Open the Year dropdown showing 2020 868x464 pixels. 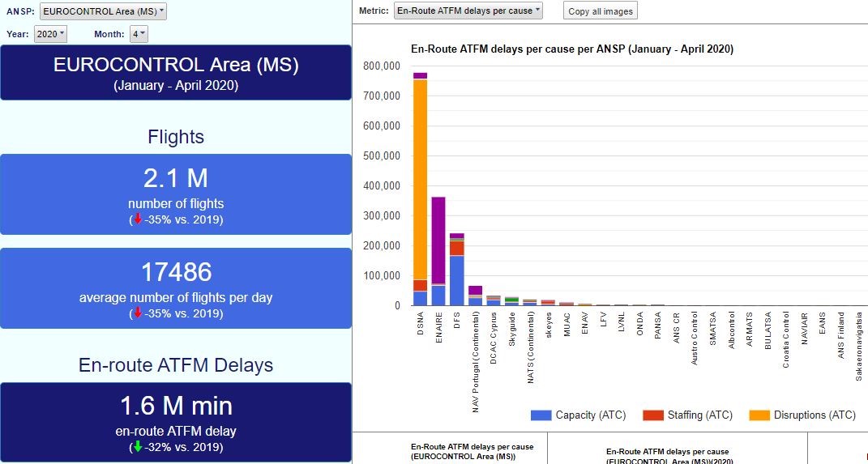(x=50, y=34)
